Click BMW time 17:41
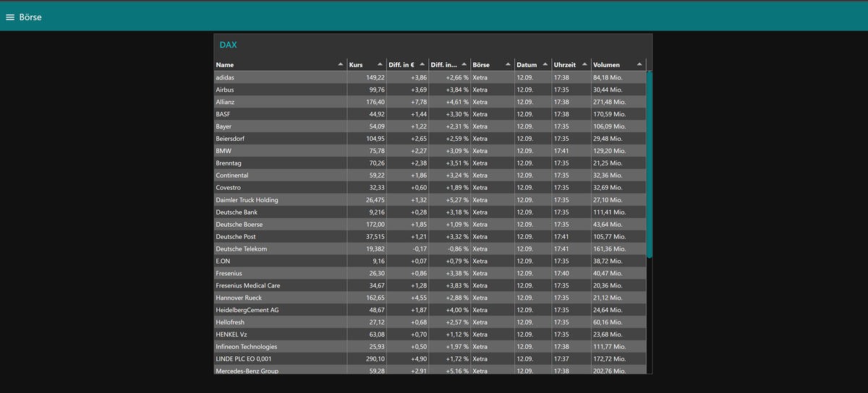The height and width of the screenshot is (393, 868). tap(561, 151)
